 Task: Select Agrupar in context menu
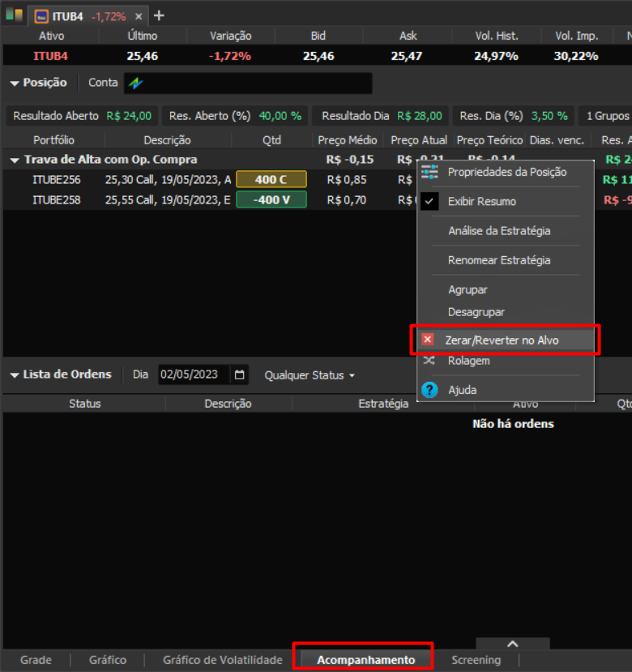468,289
